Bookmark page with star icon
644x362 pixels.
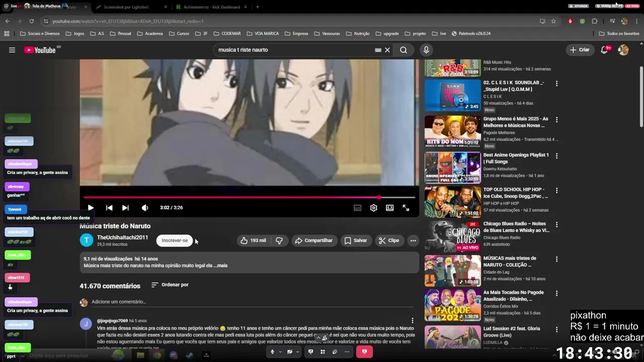click(553, 21)
